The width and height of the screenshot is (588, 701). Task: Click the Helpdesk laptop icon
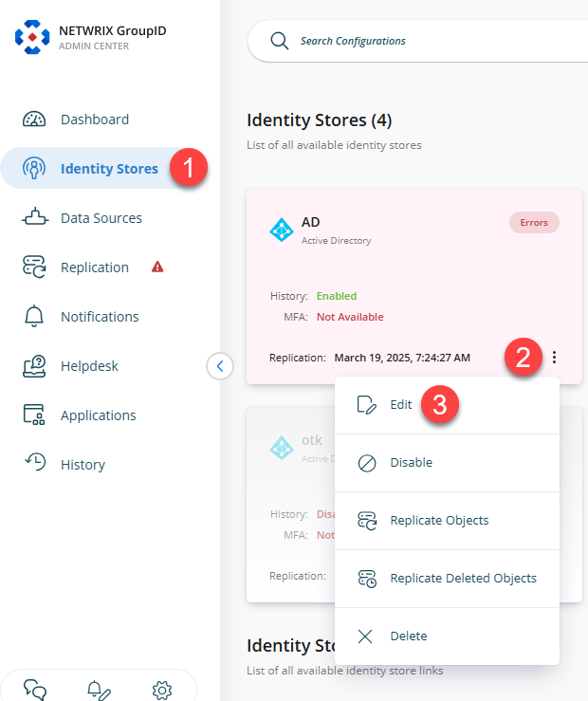tap(34, 366)
